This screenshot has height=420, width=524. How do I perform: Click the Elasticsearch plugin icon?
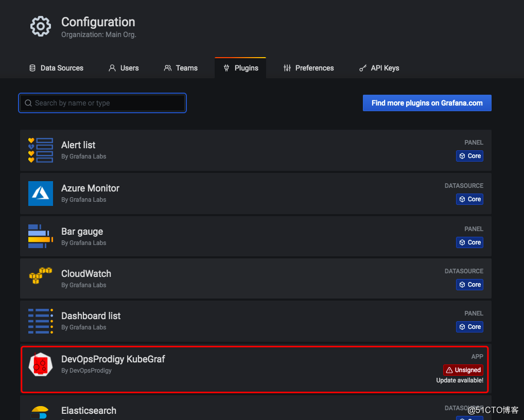click(40, 413)
